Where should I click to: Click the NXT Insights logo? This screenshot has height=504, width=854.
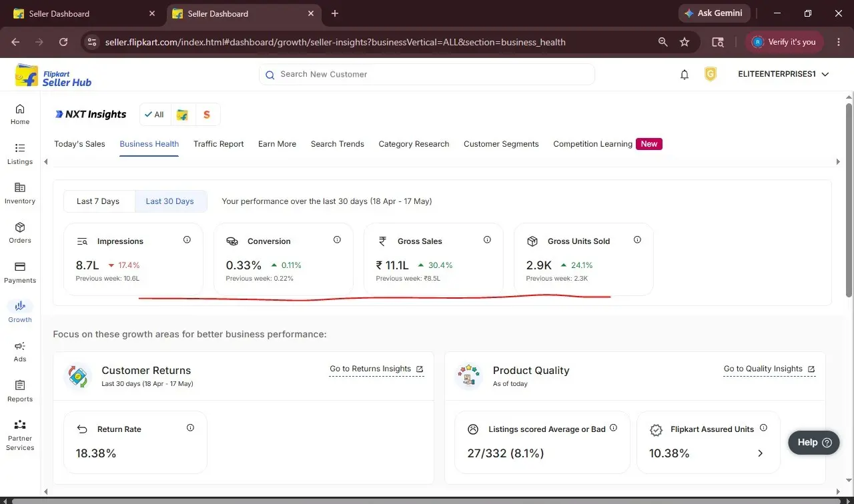[x=91, y=115]
